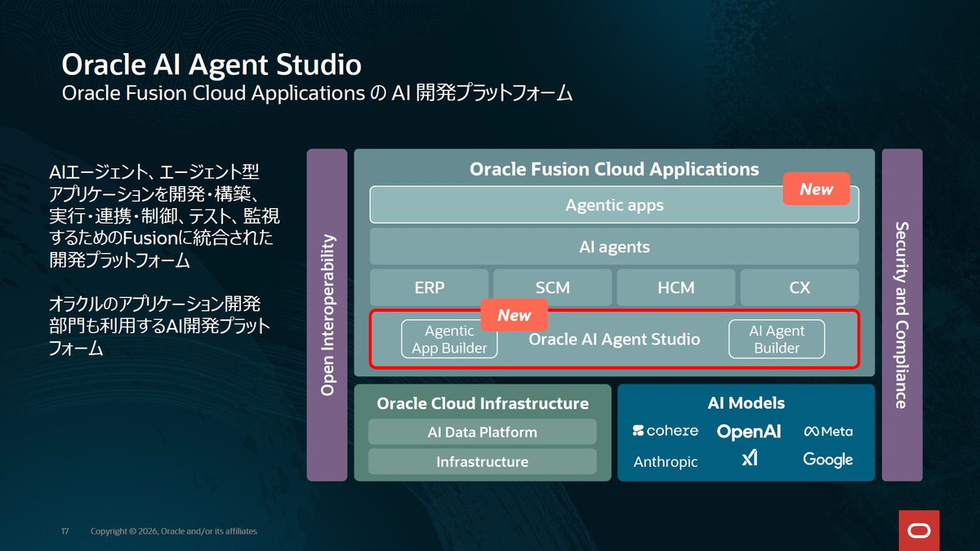Click the slide title Oracle AI Agent Studio
The width and height of the screenshot is (980, 551).
(212, 64)
